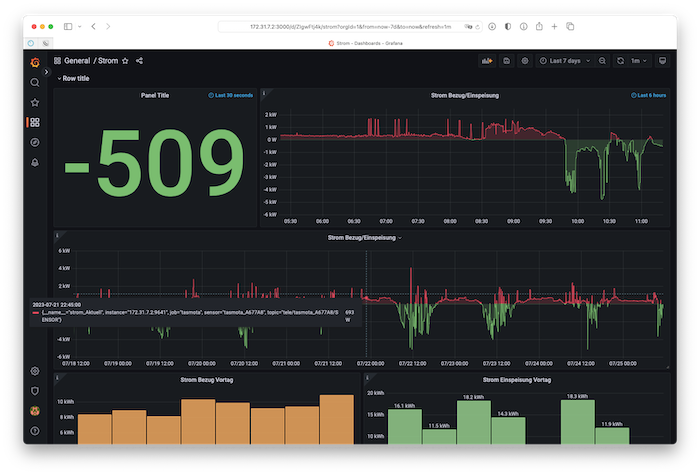Open the Strom breadcrumb title
Image resolution: width=700 pixels, height=475 pixels.
coord(108,61)
